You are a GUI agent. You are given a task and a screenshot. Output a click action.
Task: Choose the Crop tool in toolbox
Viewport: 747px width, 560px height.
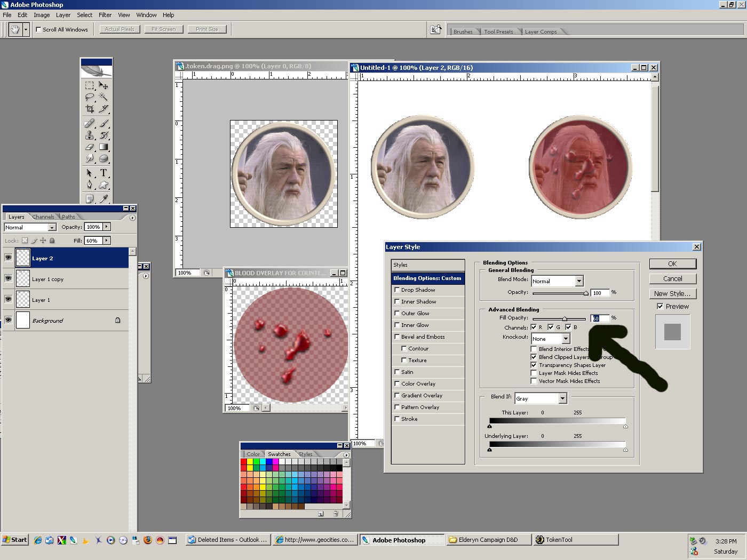click(x=89, y=109)
